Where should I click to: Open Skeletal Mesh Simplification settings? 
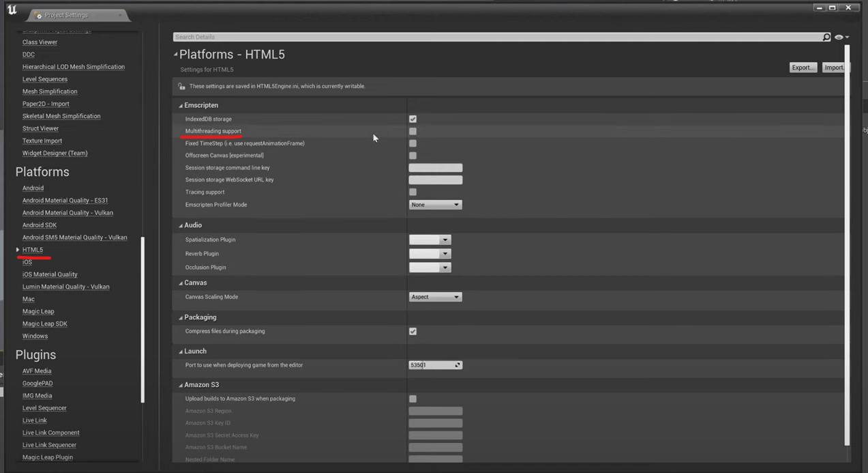[x=61, y=116]
